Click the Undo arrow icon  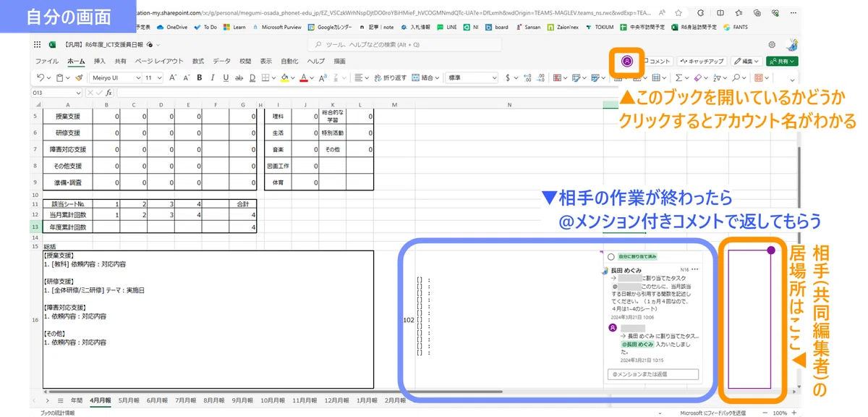[x=41, y=77]
